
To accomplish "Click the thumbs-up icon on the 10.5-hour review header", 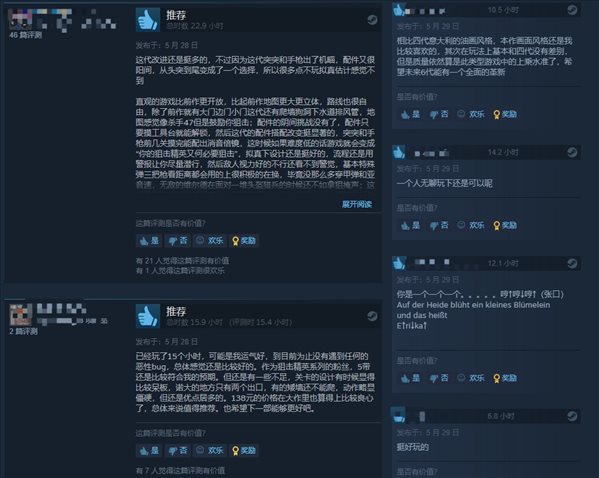I will pyautogui.click(x=399, y=10).
